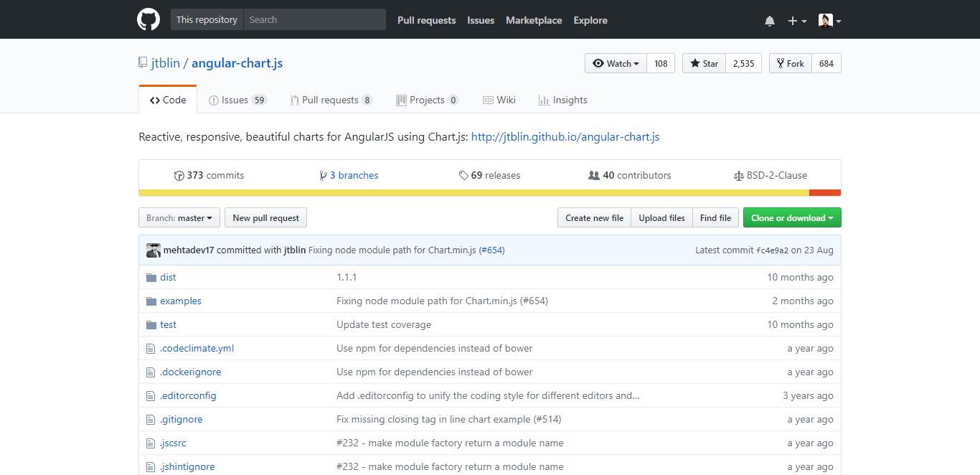Open the notifications bell
Screen dimensions: 980x475
770,21
